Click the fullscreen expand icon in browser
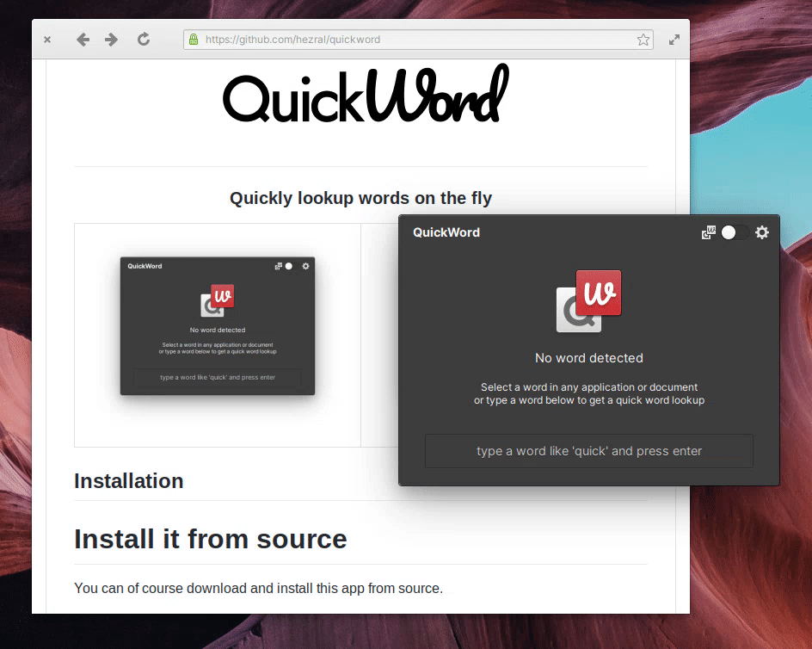 pyautogui.click(x=674, y=40)
